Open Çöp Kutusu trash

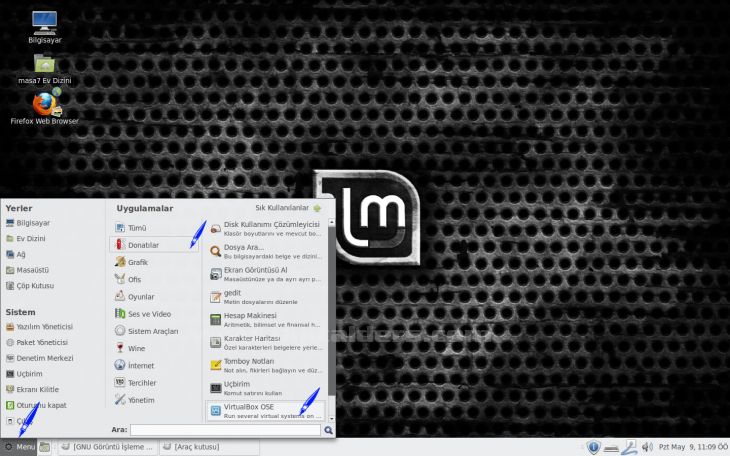click(30, 286)
